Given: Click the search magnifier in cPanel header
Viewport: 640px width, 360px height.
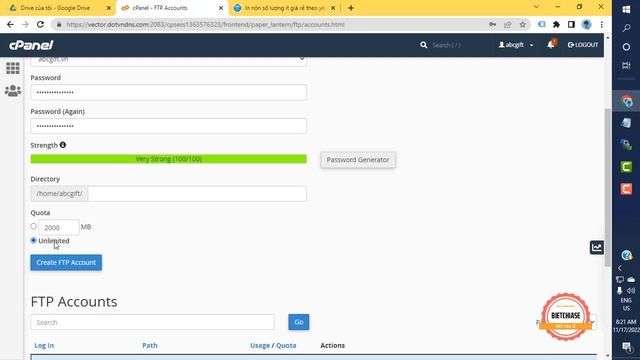Looking at the screenshot, I should pyautogui.click(x=424, y=45).
